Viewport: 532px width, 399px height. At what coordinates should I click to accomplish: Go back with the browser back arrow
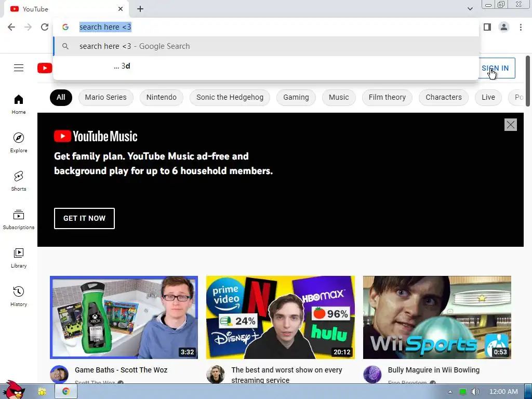coord(11,27)
